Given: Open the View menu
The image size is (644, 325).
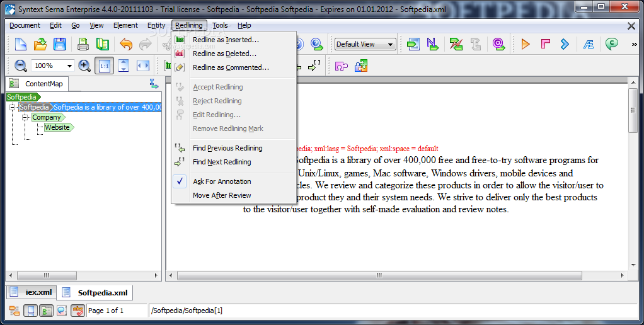Looking at the screenshot, I should pos(96,25).
